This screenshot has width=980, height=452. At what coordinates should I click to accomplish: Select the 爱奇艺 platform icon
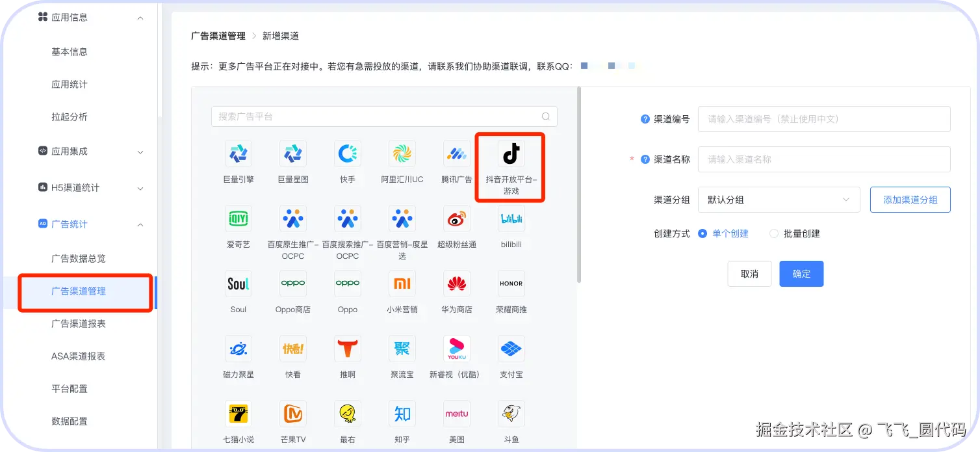(239, 219)
